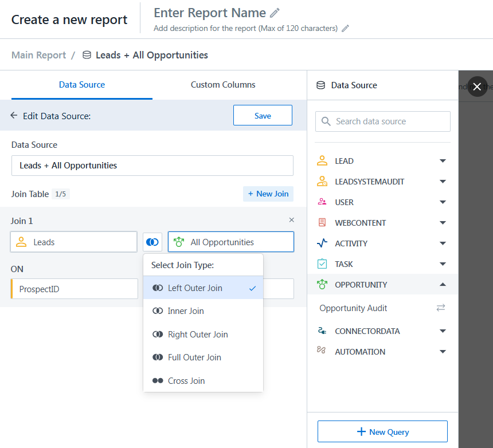Expand the AUTOMATION data source section

point(442,352)
